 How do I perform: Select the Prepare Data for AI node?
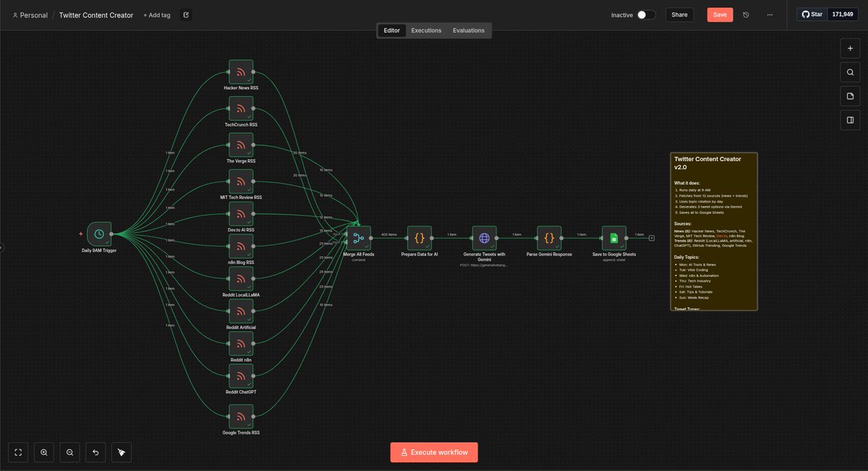(x=420, y=237)
